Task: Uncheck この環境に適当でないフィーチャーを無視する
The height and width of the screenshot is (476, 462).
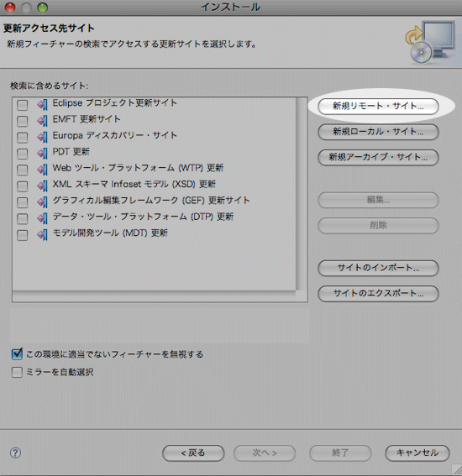Action: tap(17, 354)
